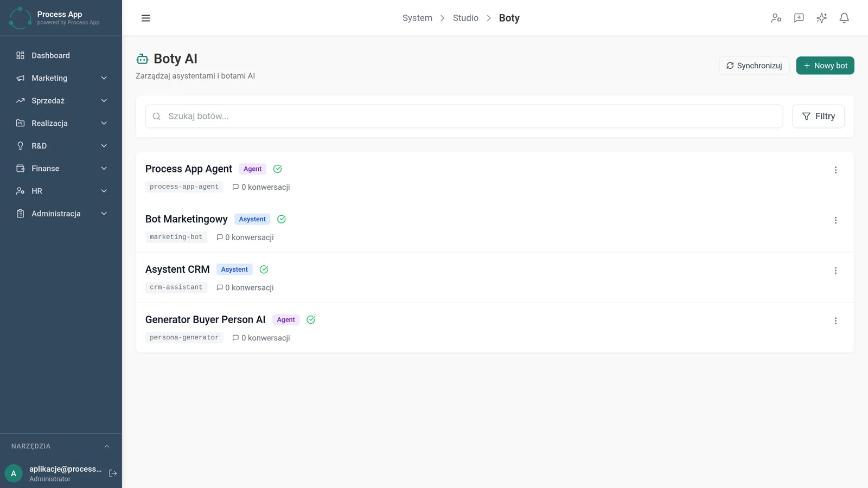Image resolution: width=868 pixels, height=488 pixels.
Task: Click the Process App logo
Action: point(21,18)
